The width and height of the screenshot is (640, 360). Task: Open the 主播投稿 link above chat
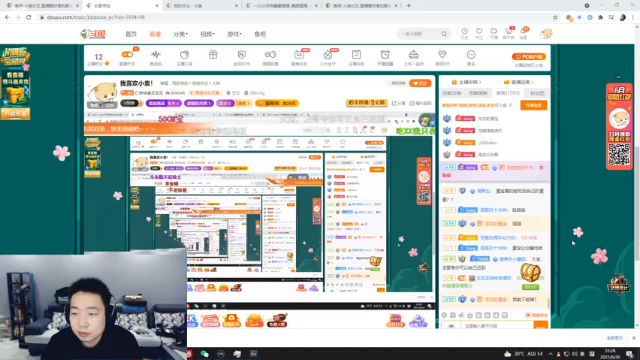[x=467, y=82]
